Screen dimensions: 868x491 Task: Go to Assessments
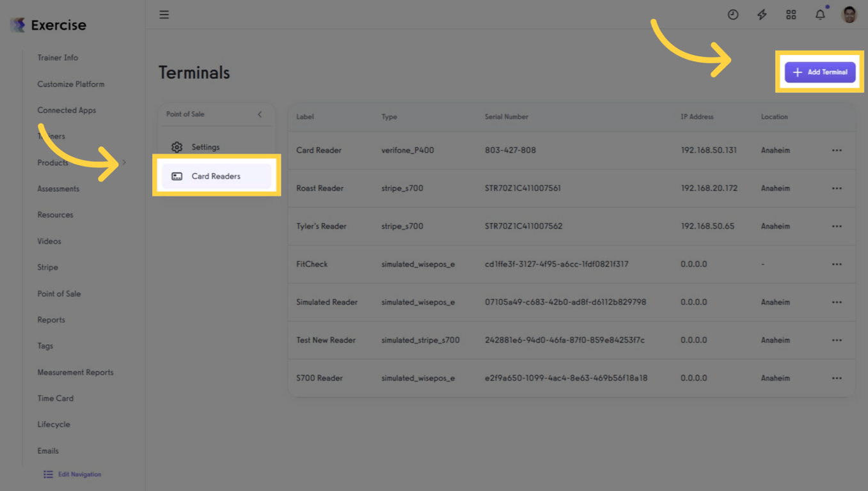[x=58, y=189]
